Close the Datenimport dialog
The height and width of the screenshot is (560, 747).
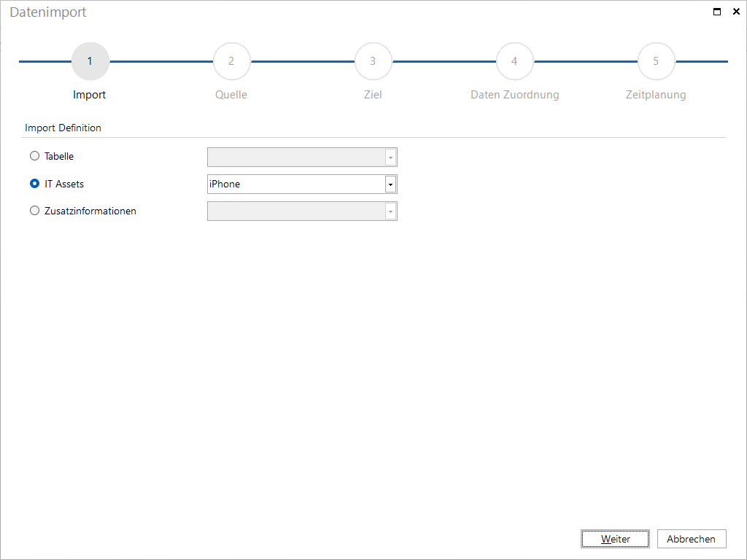pyautogui.click(x=736, y=12)
